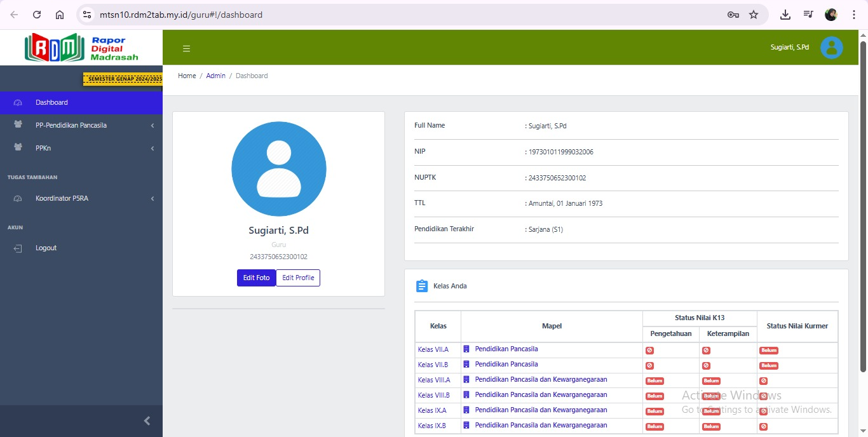Viewport: 868px width, 437px height.
Task: Click the Home breadcrumb link
Action: pyautogui.click(x=187, y=76)
